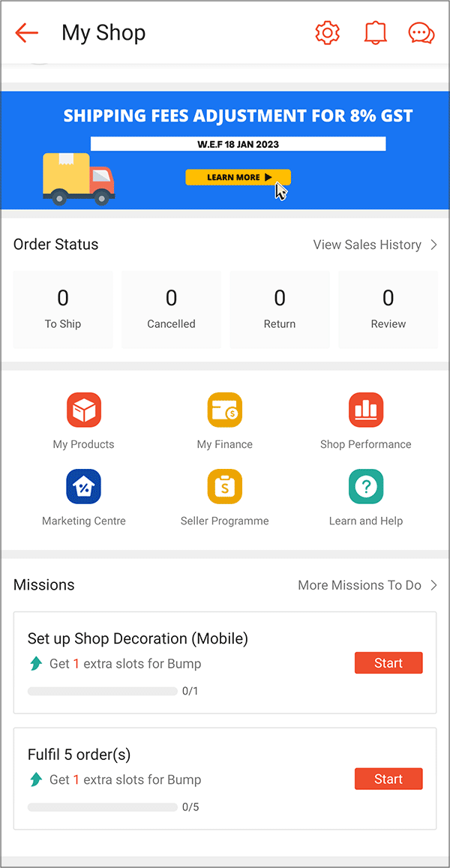Viewport: 450px width, 868px height.
Task: Click the 0/5 mission progress bar
Action: click(102, 806)
